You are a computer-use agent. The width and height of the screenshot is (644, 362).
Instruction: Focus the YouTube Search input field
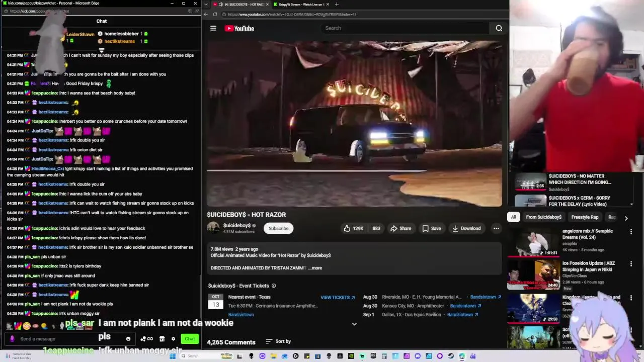pyautogui.click(x=405, y=28)
